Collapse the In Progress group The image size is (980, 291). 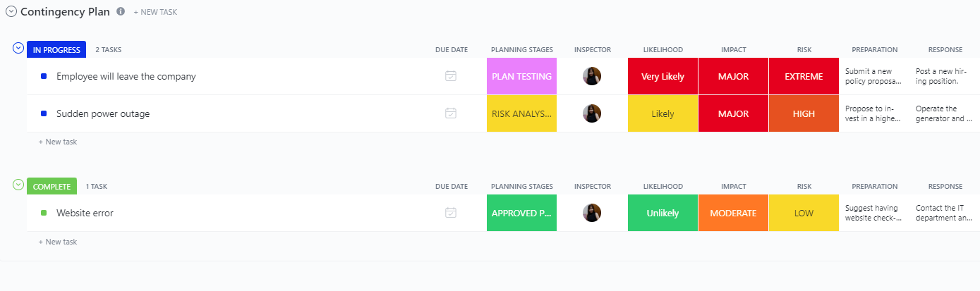pos(18,48)
